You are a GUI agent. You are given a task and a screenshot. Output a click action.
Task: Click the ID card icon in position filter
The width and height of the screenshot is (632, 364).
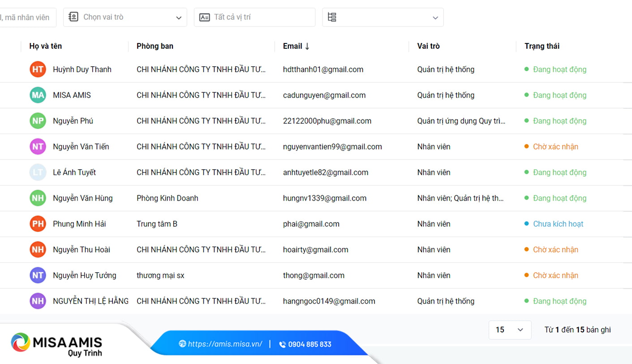click(204, 17)
